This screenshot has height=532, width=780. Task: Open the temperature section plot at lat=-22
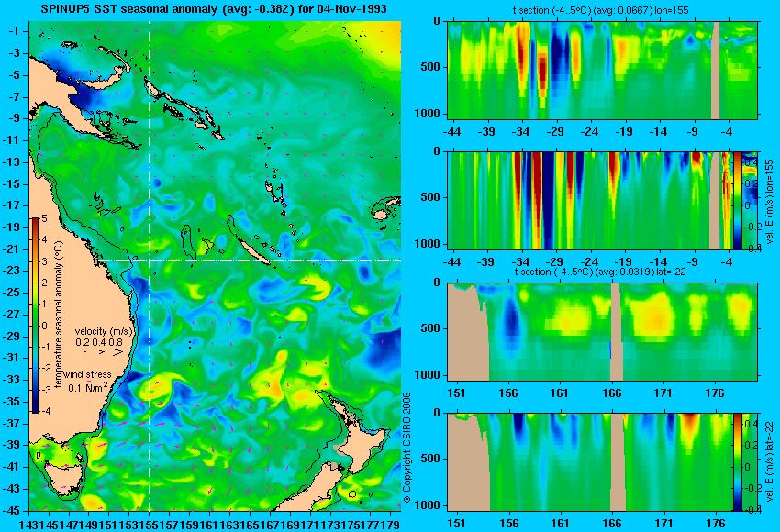pos(602,332)
